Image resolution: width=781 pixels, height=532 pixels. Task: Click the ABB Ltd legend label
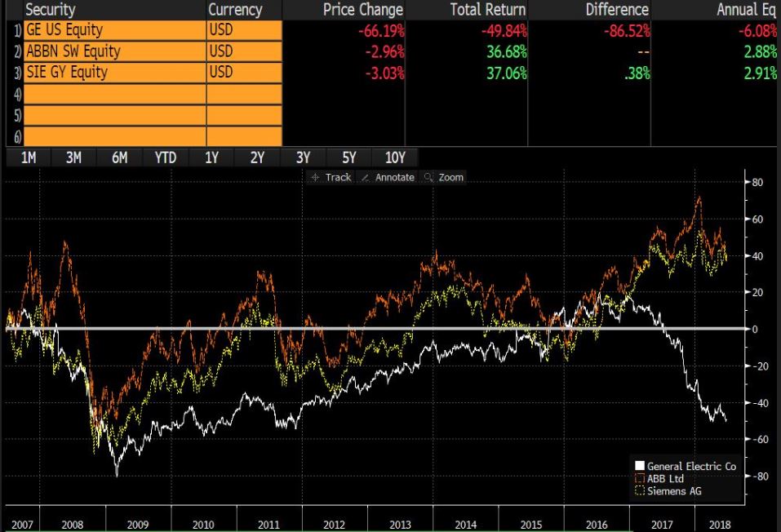(665, 479)
